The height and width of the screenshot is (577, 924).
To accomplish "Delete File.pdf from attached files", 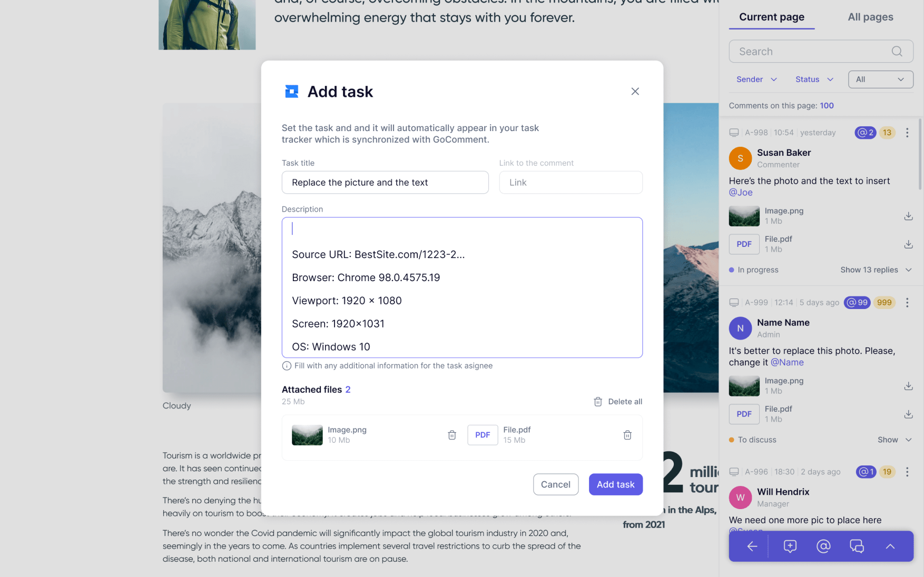I will pyautogui.click(x=627, y=435).
